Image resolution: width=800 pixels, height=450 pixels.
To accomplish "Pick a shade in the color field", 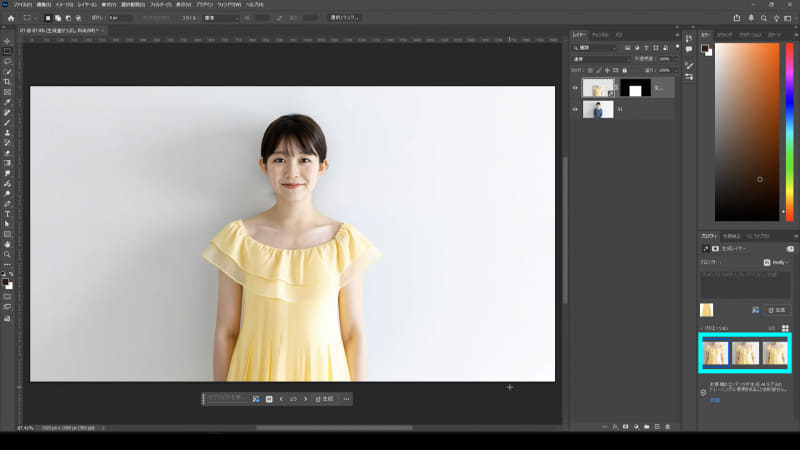I will (747, 132).
